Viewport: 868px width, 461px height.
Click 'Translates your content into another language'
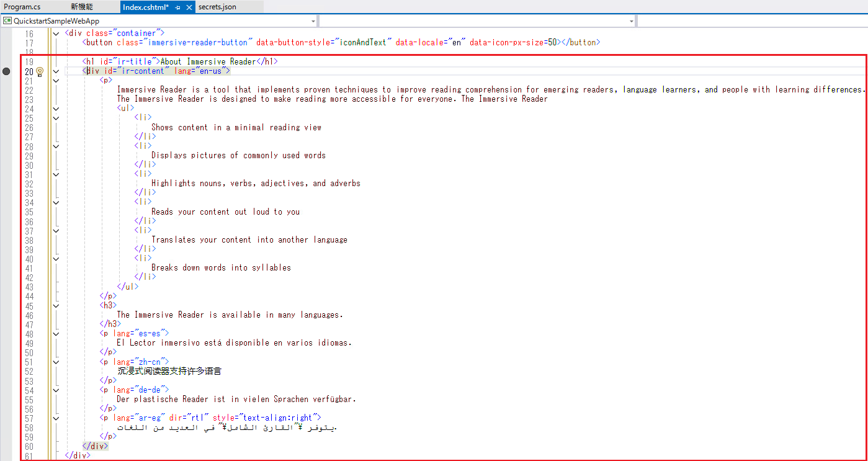[249, 239]
